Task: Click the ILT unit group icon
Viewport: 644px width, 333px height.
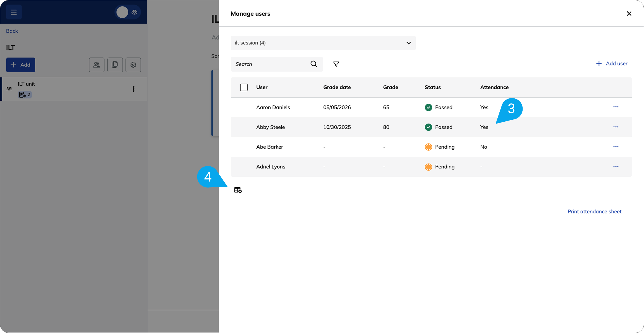Action: click(x=9, y=89)
